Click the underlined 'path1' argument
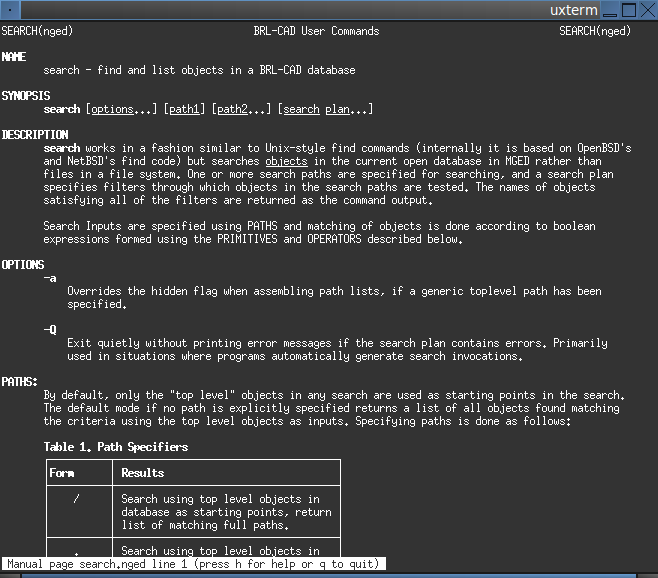 [185, 109]
